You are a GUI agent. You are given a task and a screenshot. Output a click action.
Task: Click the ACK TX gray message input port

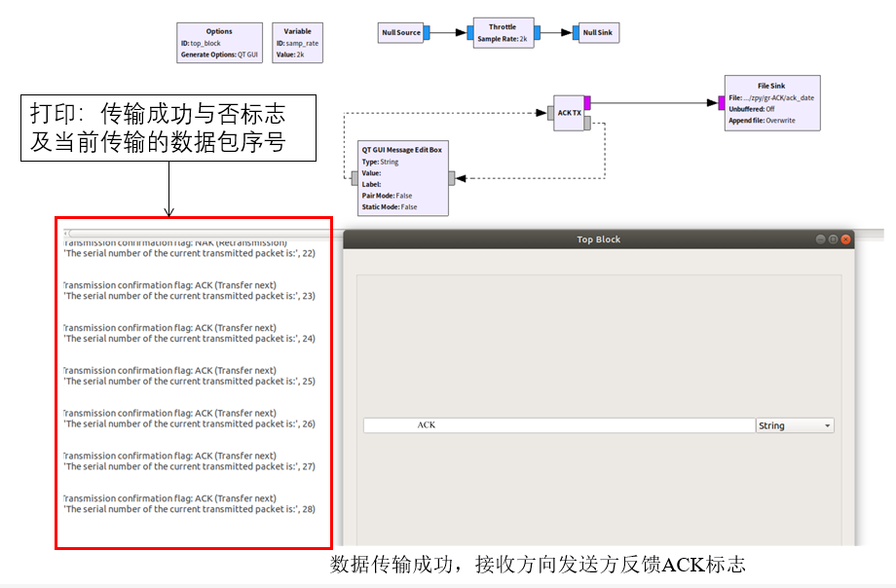[550, 114]
